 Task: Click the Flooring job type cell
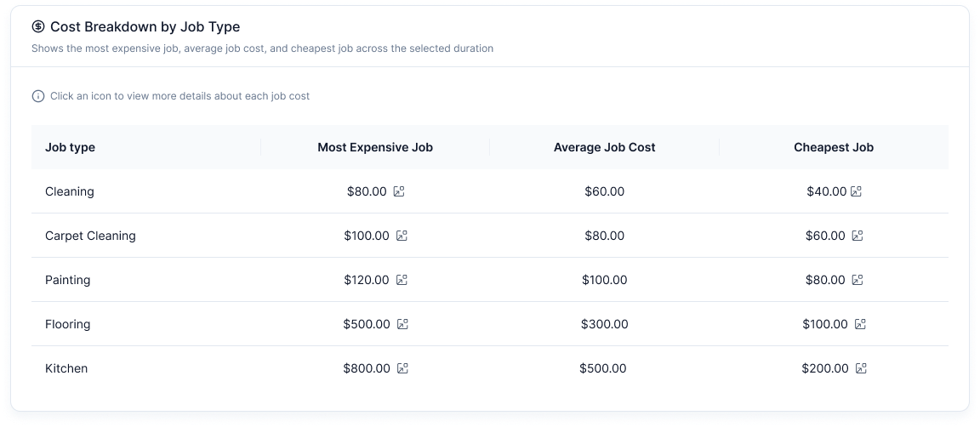pyautogui.click(x=67, y=324)
